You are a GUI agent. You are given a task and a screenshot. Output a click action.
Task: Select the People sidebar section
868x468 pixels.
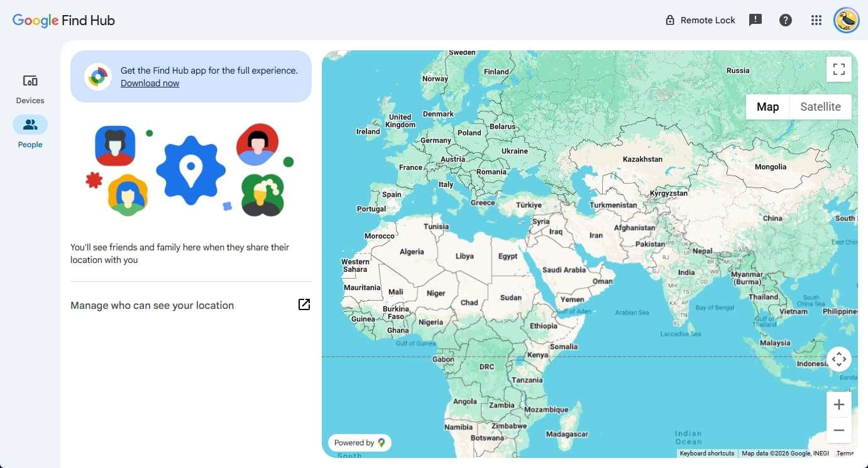pyautogui.click(x=30, y=133)
